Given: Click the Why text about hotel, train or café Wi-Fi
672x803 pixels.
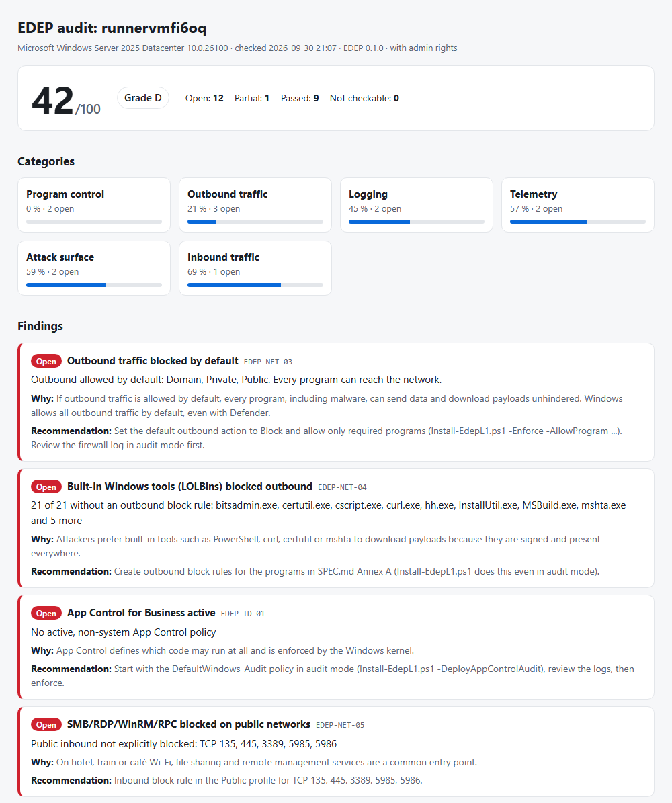Looking at the screenshot, I should point(254,762).
